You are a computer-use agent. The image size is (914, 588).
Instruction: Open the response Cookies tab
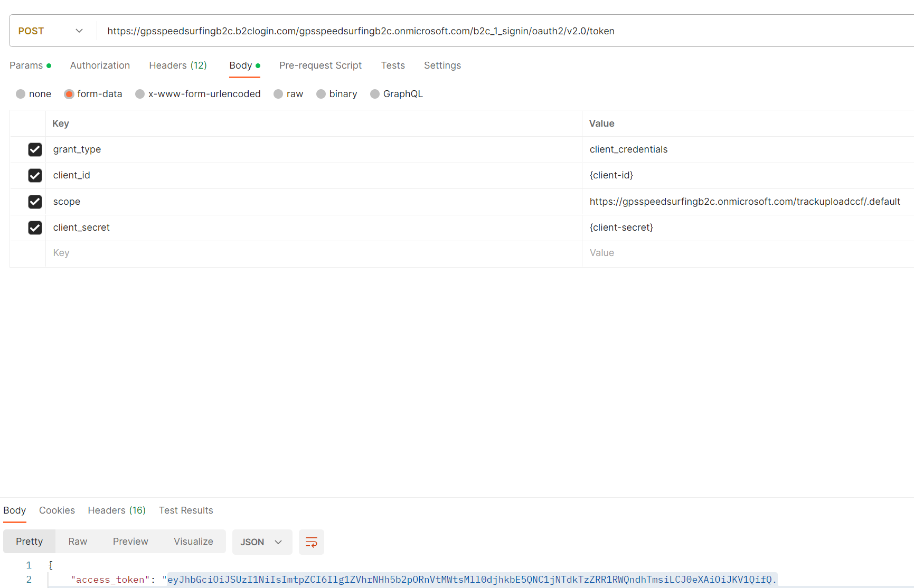point(56,510)
